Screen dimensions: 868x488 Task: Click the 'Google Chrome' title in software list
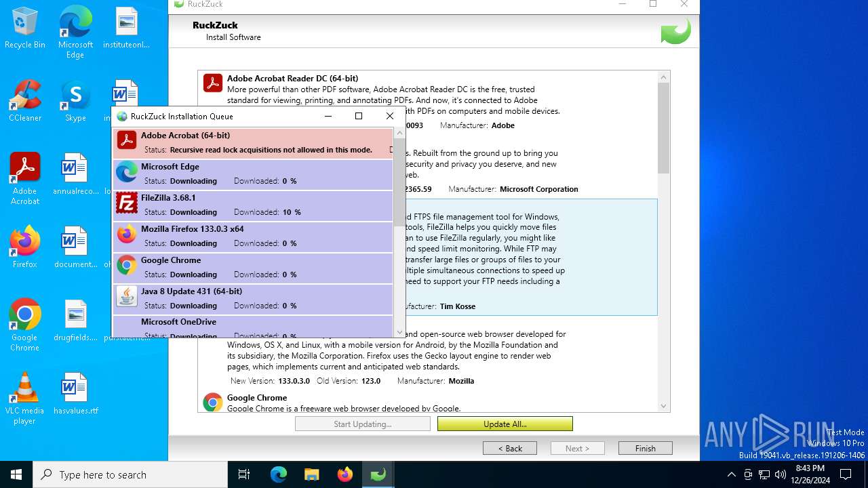tap(257, 398)
